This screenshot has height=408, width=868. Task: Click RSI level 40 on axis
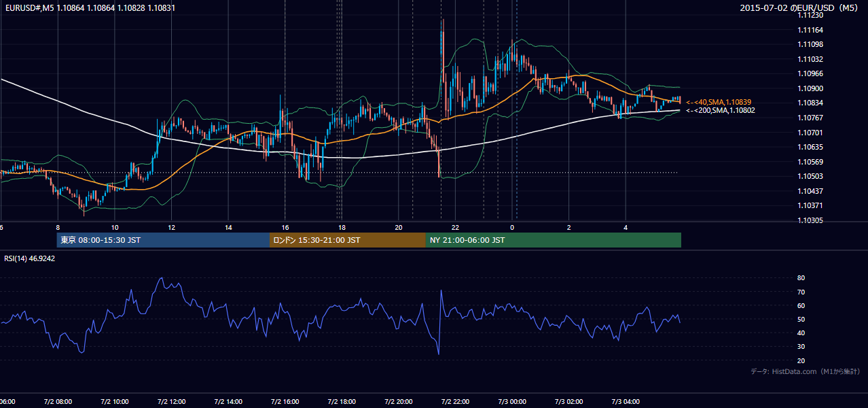click(801, 333)
